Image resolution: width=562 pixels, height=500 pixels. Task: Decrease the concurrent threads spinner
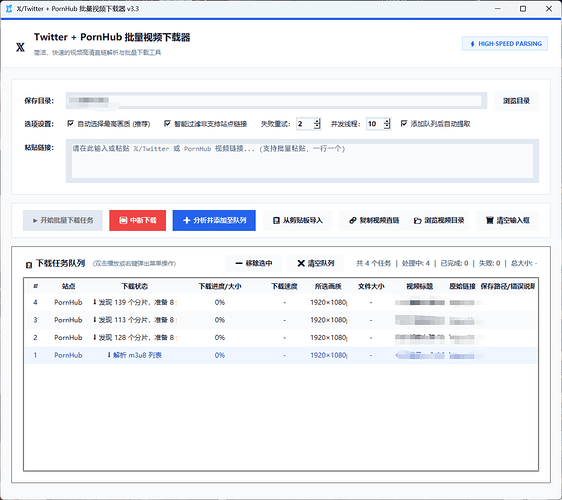click(x=387, y=127)
